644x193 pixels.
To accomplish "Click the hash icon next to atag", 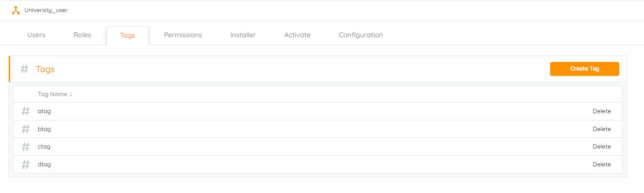I will [26, 111].
